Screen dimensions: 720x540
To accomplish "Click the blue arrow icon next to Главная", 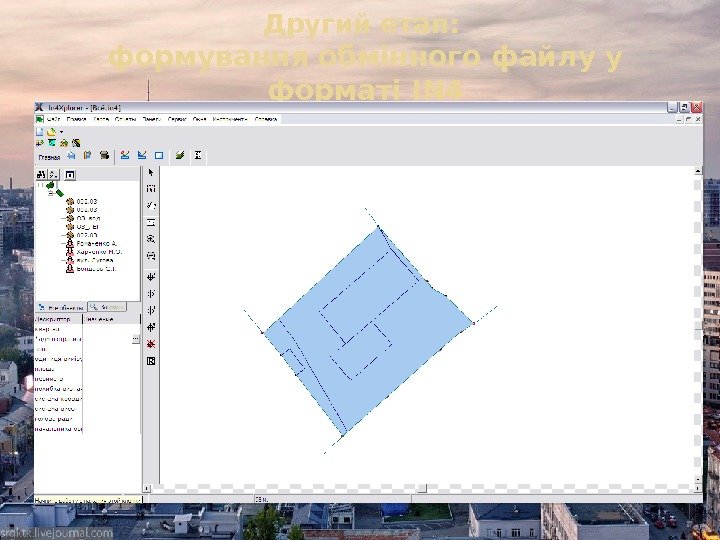I will pos(71,156).
